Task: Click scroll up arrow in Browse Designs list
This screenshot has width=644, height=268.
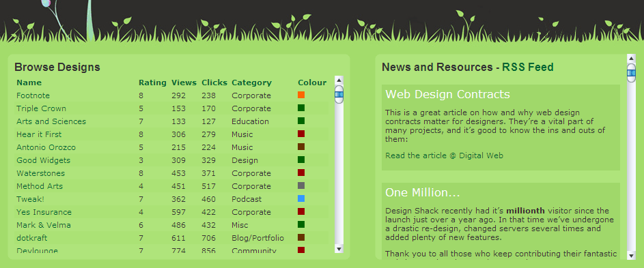Action: [x=339, y=80]
